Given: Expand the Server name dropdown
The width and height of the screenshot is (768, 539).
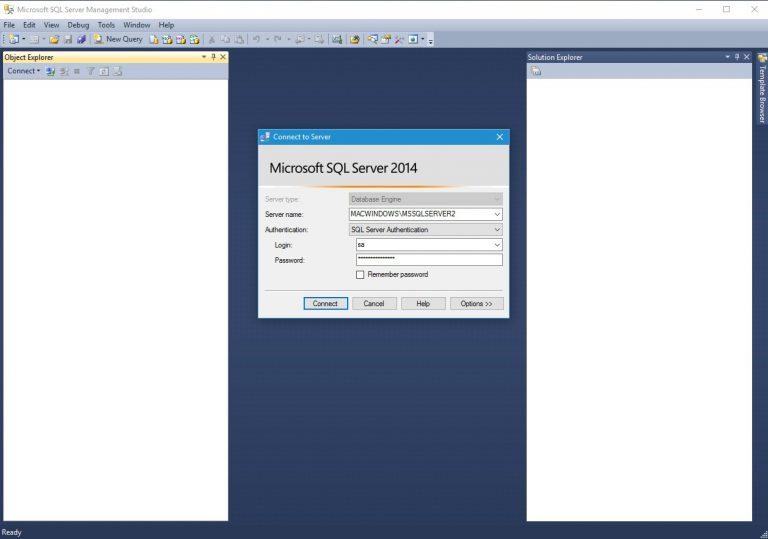Looking at the screenshot, I should [497, 214].
